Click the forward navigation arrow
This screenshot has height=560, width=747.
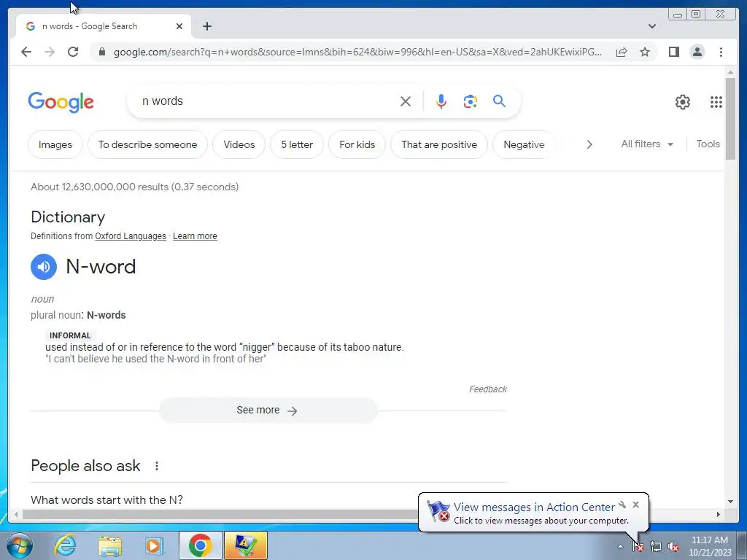pos(50,52)
